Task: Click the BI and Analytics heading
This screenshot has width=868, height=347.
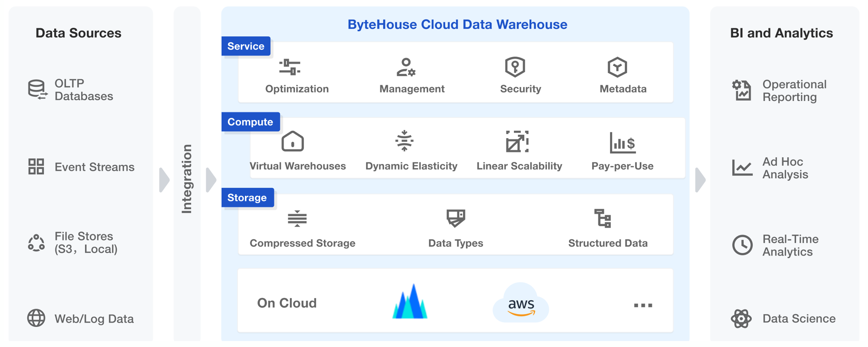Action: pos(781,33)
